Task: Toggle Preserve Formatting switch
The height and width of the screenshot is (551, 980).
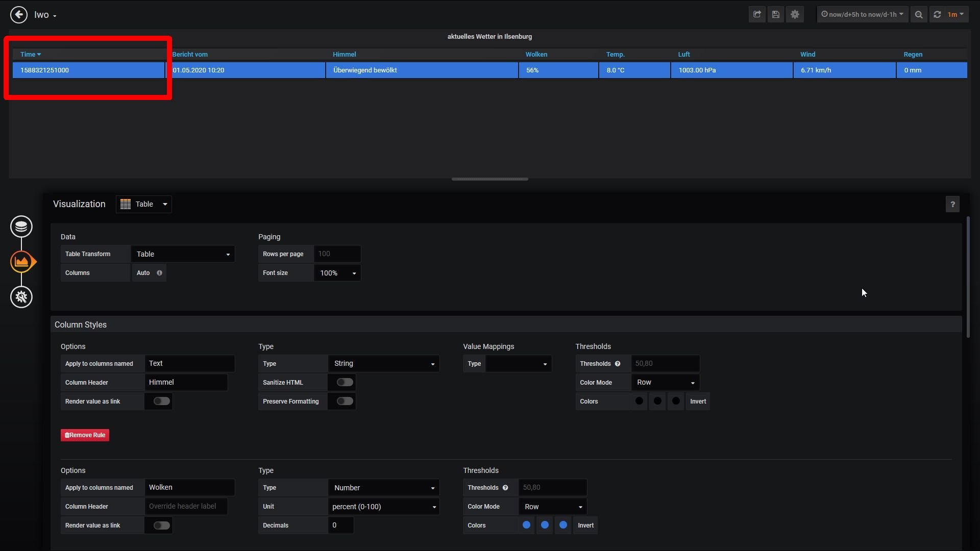Action: pos(345,401)
